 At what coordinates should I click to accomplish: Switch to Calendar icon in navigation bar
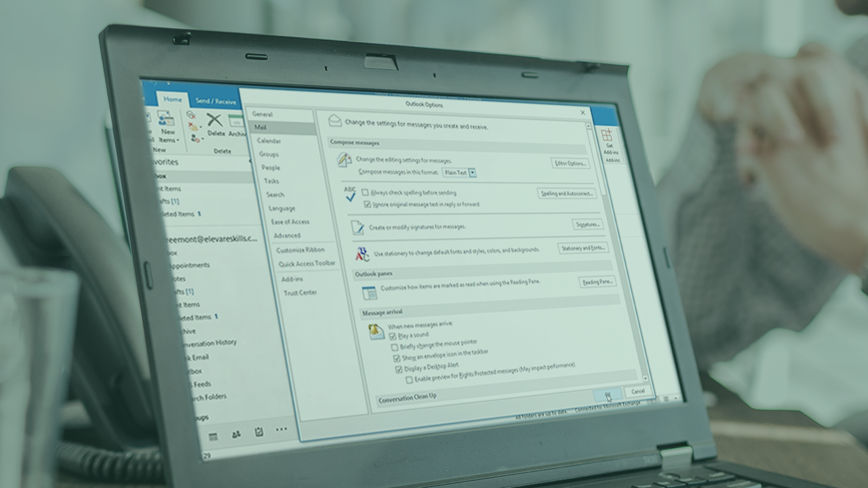tap(213, 437)
